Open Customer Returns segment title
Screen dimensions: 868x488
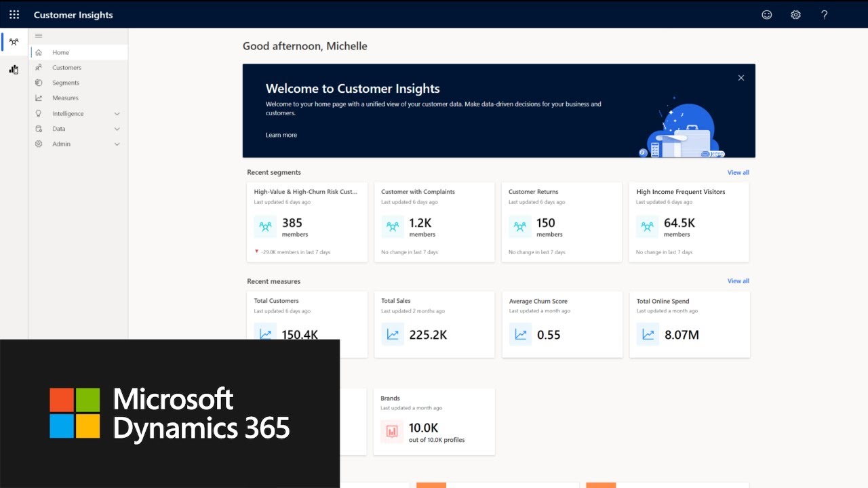[533, 192]
